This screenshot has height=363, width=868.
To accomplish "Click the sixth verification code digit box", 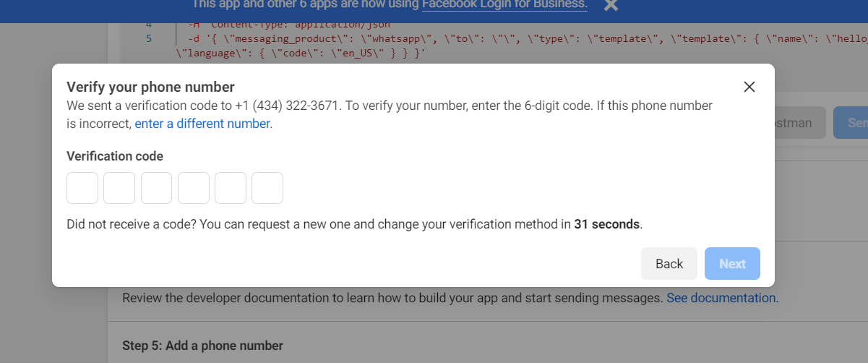I will coord(267,188).
